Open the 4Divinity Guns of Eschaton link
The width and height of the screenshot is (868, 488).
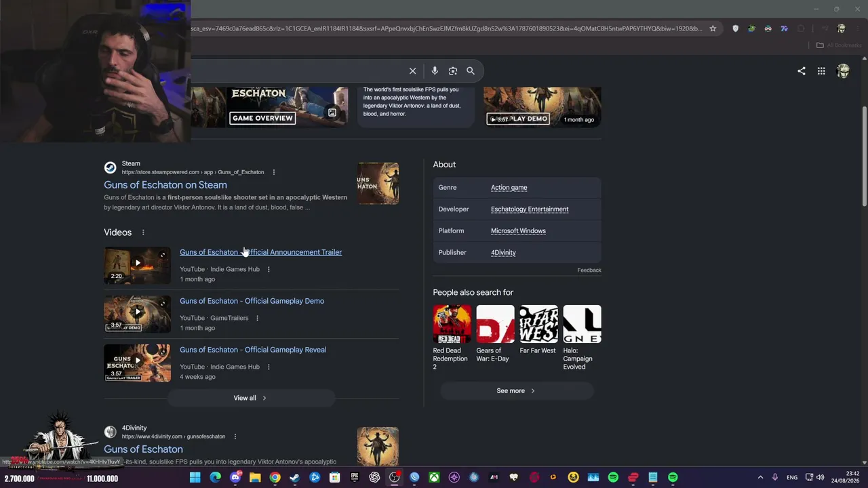click(143, 449)
